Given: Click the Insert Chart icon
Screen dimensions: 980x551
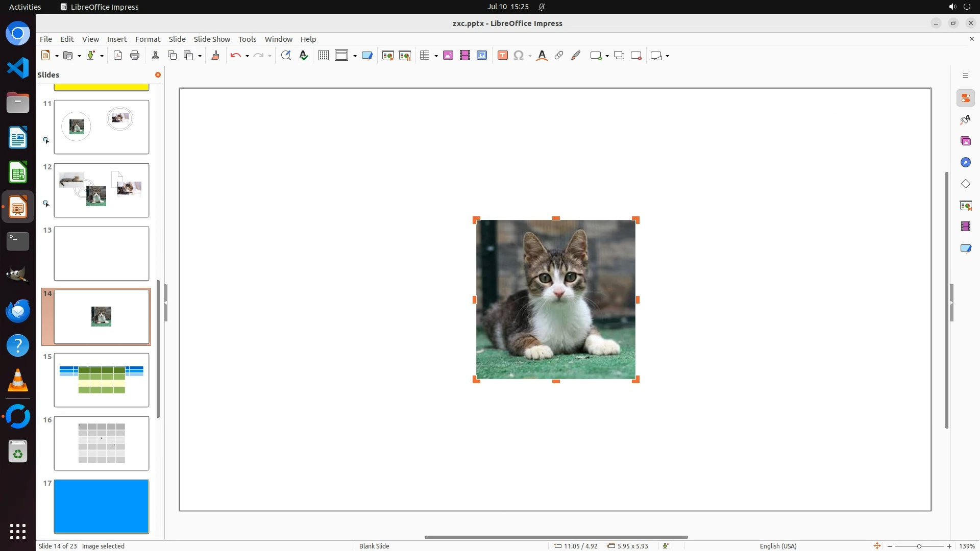Looking at the screenshot, I should pos(482,56).
